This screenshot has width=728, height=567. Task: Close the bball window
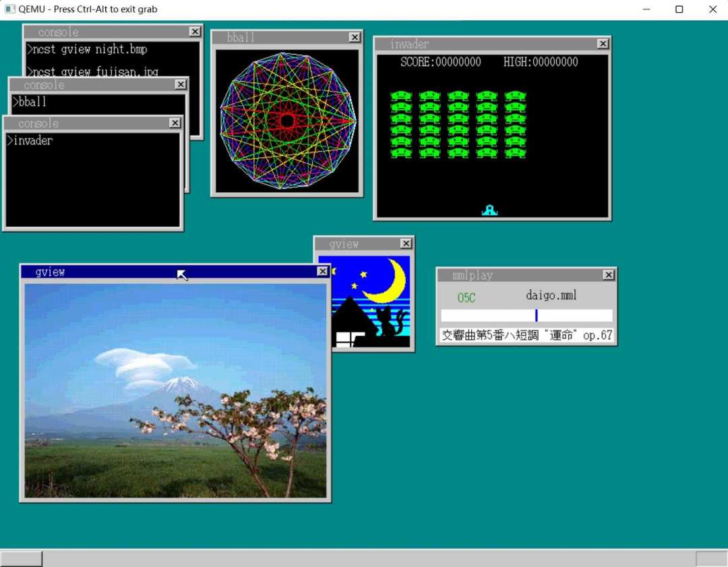point(355,37)
